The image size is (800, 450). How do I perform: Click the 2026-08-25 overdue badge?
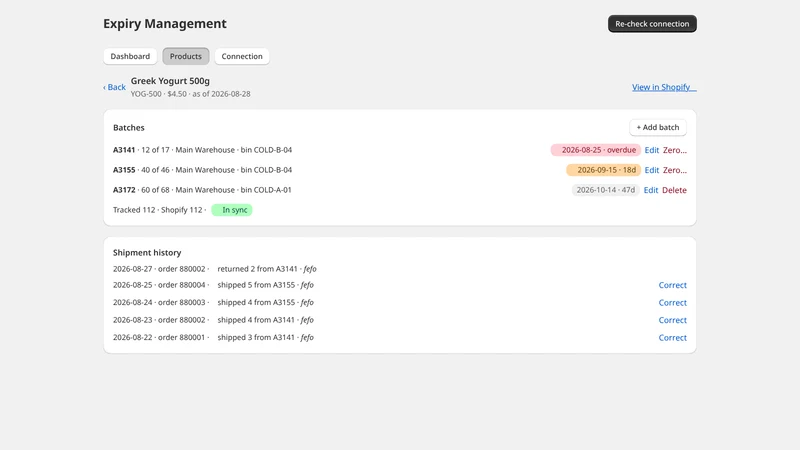click(595, 150)
